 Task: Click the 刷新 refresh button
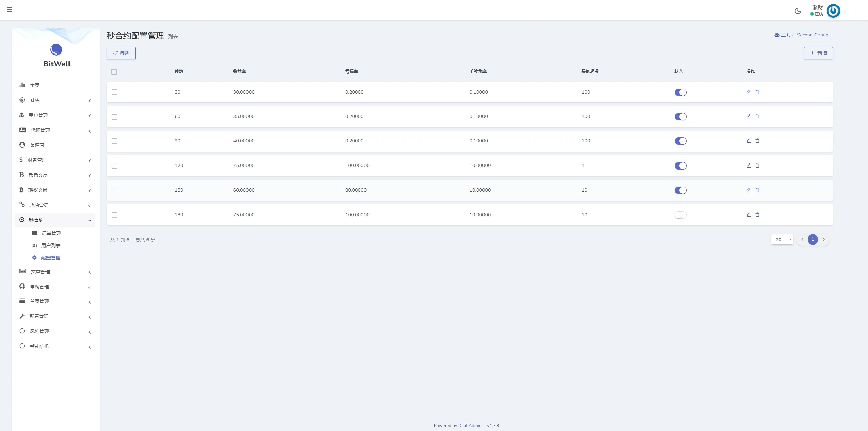121,53
